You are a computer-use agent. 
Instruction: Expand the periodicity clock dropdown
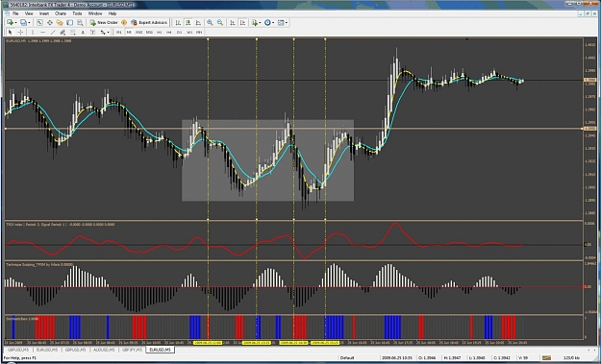click(273, 23)
